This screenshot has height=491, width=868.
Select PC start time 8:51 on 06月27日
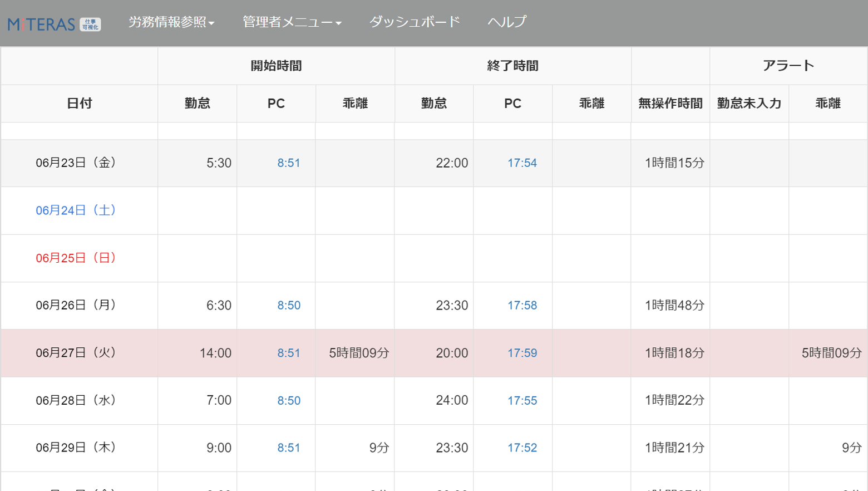point(289,353)
